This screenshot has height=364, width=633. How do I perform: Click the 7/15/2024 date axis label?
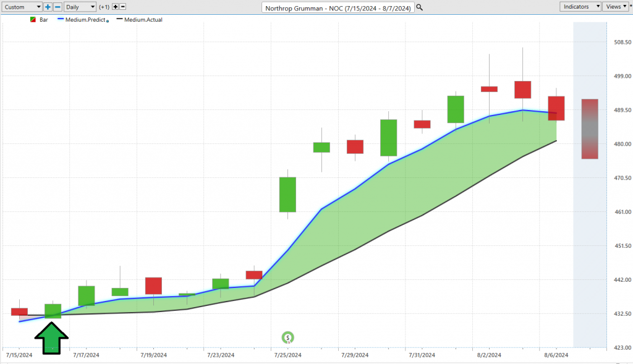point(19,355)
